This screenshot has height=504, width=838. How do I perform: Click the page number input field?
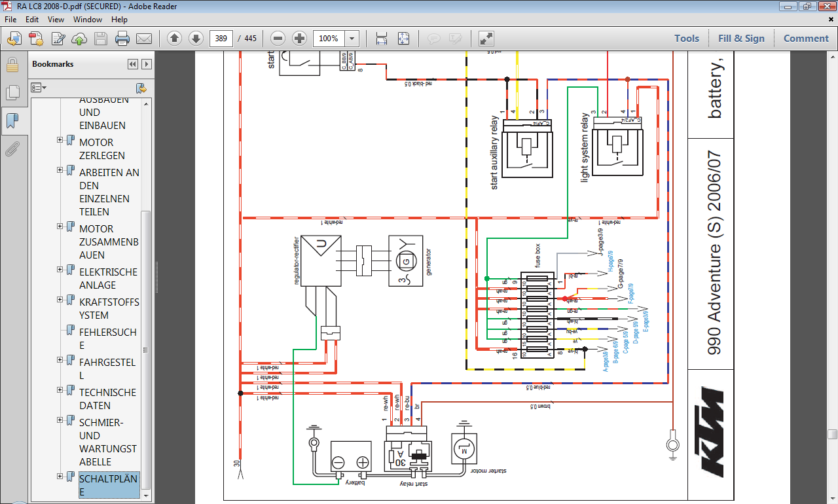(221, 39)
